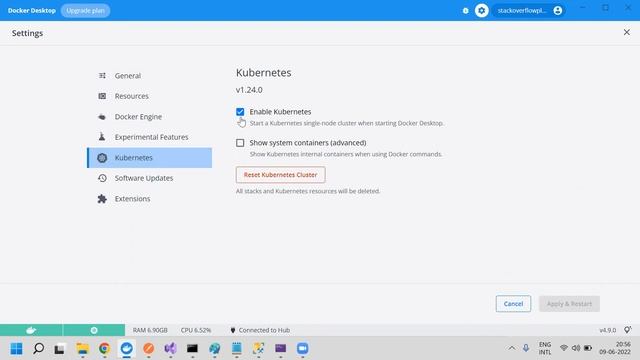Open the Experimental Features section
Screen dimensions: 640x360
(x=149, y=137)
